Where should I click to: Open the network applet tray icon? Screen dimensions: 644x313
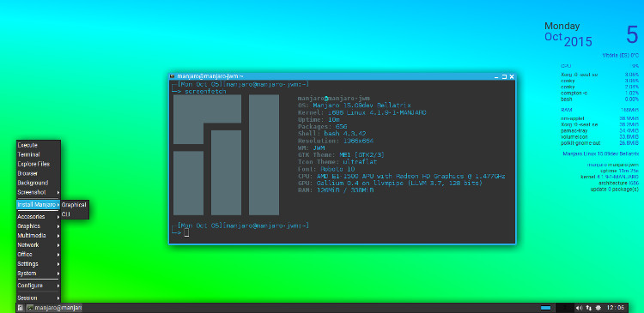pos(588,308)
